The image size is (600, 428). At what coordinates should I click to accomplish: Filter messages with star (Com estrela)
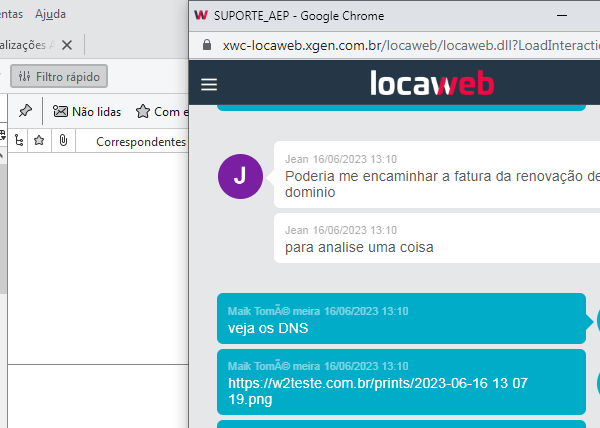[x=162, y=112]
